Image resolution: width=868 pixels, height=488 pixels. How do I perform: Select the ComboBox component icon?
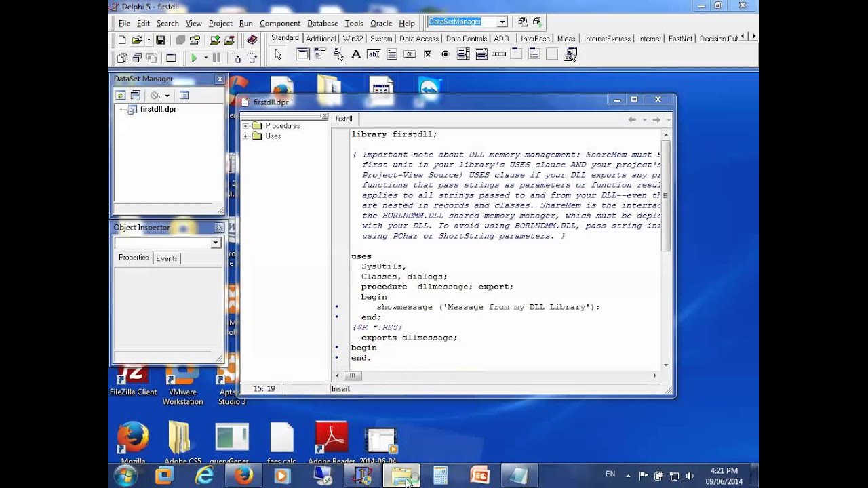pos(481,55)
